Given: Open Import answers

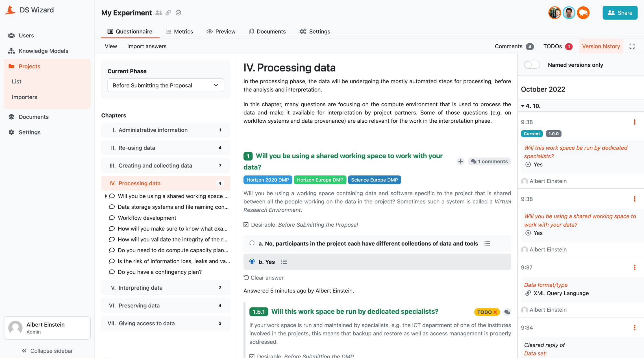Looking at the screenshot, I should point(147,46).
